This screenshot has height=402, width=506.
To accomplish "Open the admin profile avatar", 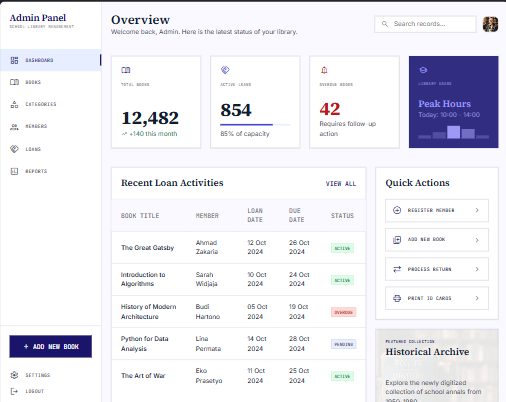I will (490, 24).
